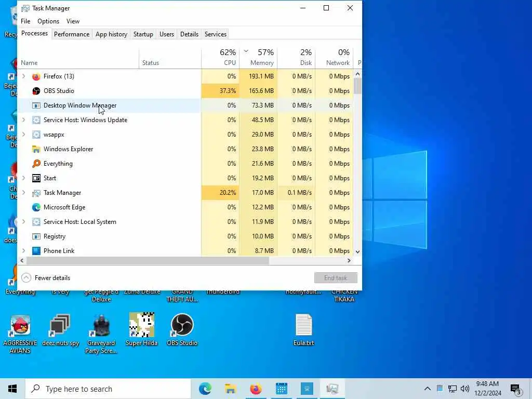Click the Type here to search box
This screenshot has width=532, height=399.
pyautogui.click(x=108, y=389)
